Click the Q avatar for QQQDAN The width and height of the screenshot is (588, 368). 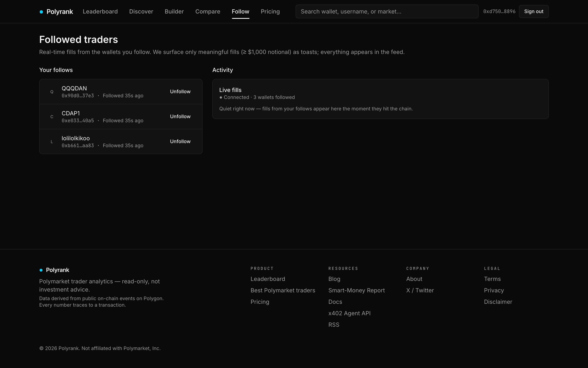click(x=52, y=92)
